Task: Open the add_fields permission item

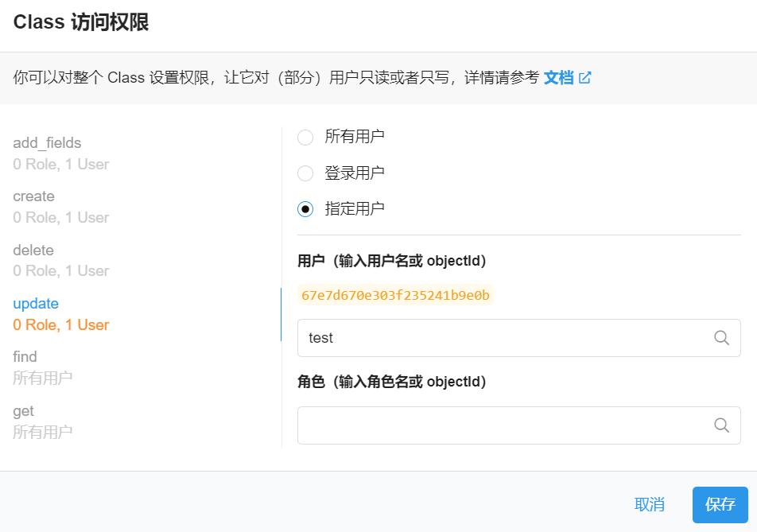Action: (x=48, y=143)
